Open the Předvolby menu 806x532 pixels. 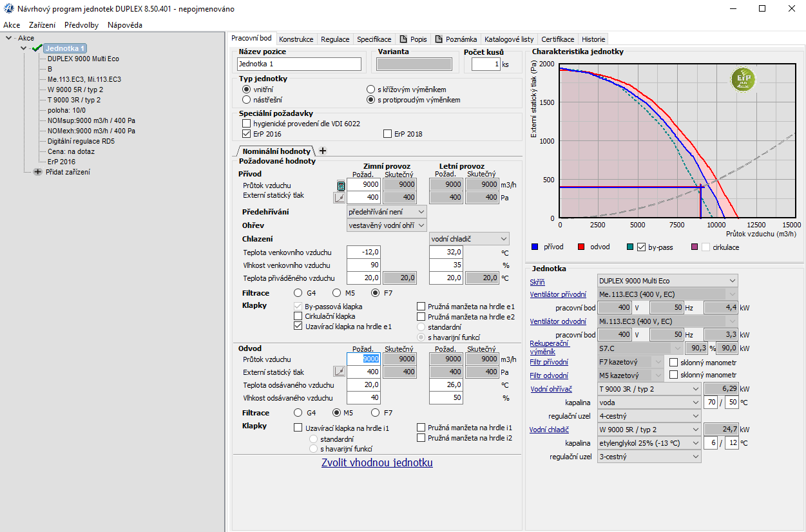click(82, 25)
